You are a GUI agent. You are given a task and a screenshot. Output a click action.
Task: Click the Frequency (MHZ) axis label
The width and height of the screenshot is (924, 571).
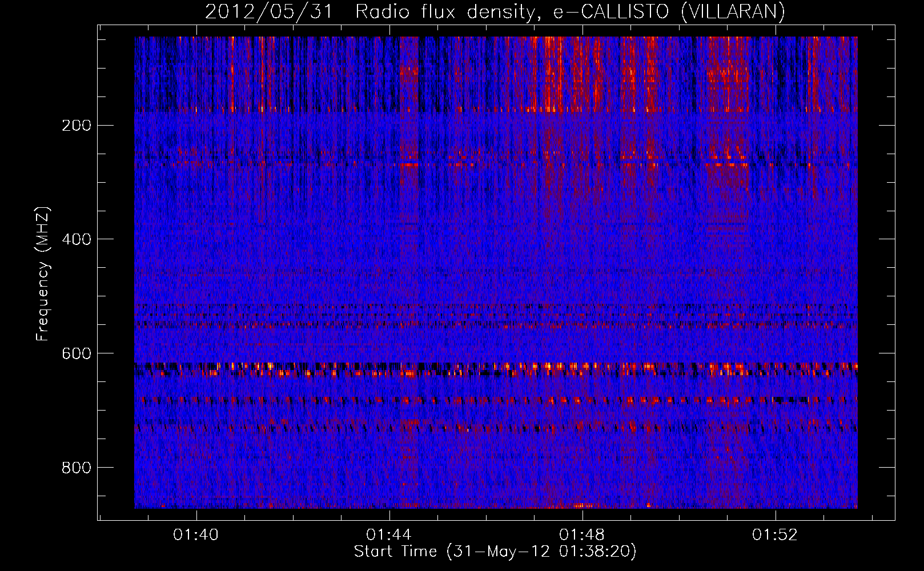click(x=42, y=274)
